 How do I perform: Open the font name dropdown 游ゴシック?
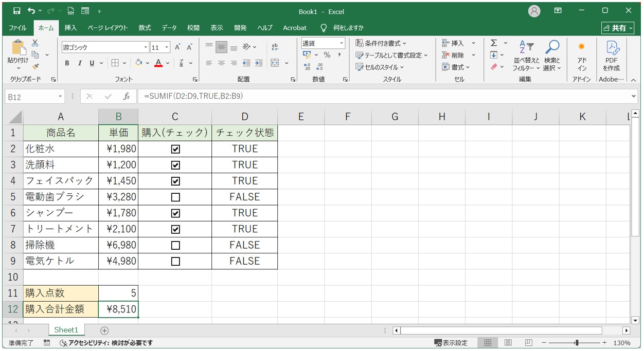[x=146, y=47]
